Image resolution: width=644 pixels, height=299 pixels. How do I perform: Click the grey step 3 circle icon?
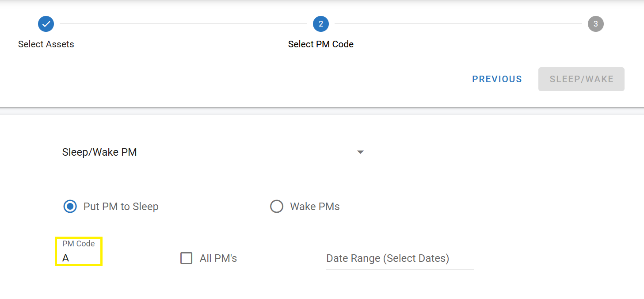point(595,24)
